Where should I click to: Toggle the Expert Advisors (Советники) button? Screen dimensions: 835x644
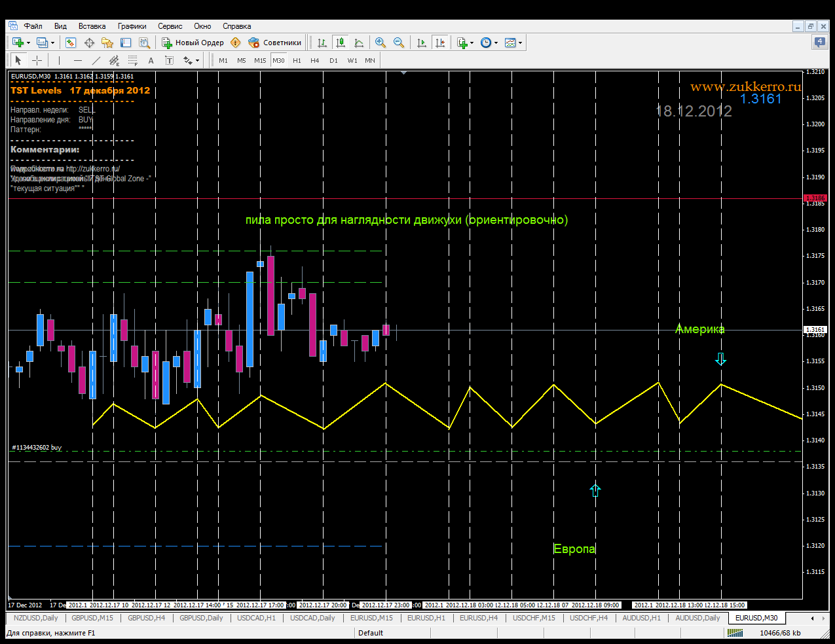(x=275, y=43)
